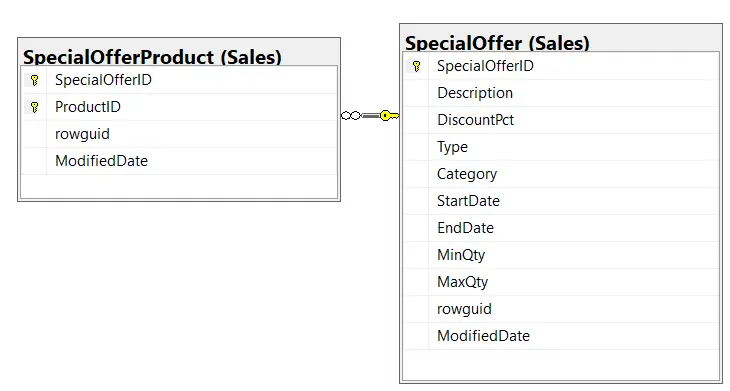Select the yellow key relationship endpoint
Viewport: 730px width, 391px height.
[x=389, y=115]
